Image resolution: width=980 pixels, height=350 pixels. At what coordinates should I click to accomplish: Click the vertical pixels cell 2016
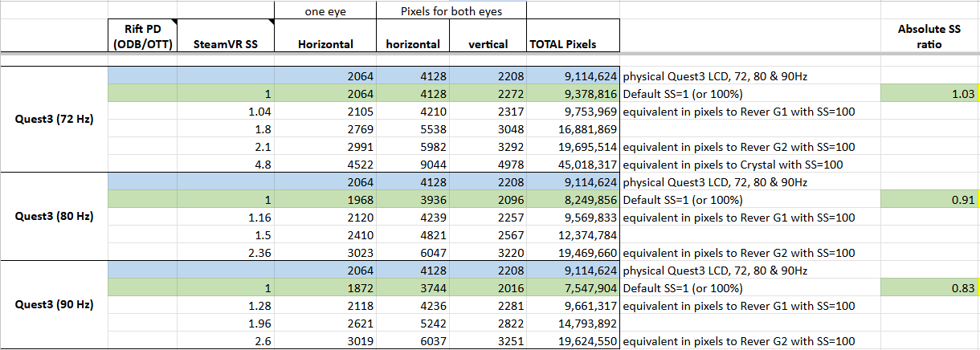(488, 288)
